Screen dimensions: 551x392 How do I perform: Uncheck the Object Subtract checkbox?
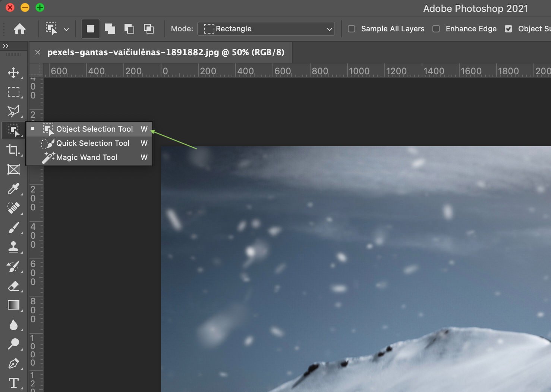(508, 29)
